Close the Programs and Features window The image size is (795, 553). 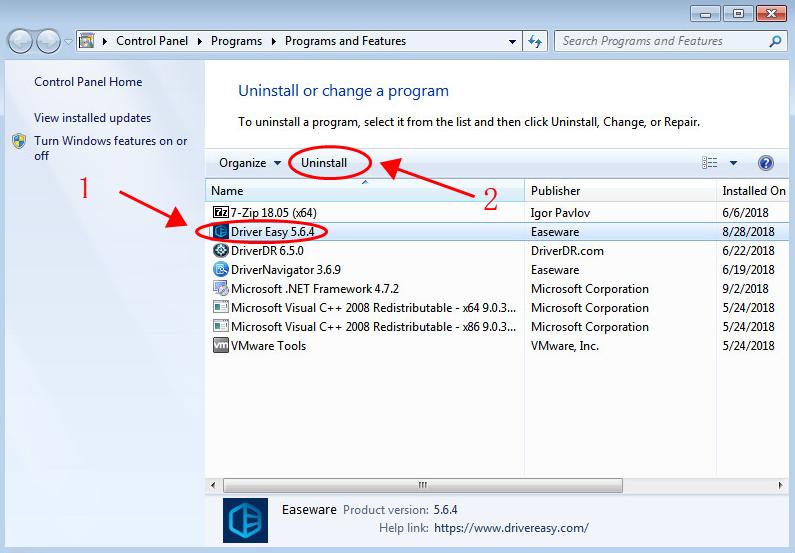(x=771, y=14)
